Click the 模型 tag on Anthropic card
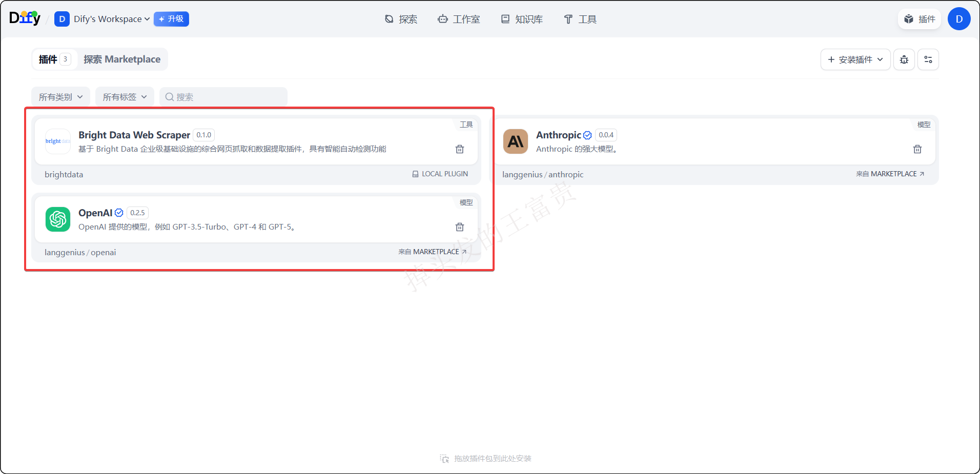Screen dimensions: 980x474 [x=924, y=125]
